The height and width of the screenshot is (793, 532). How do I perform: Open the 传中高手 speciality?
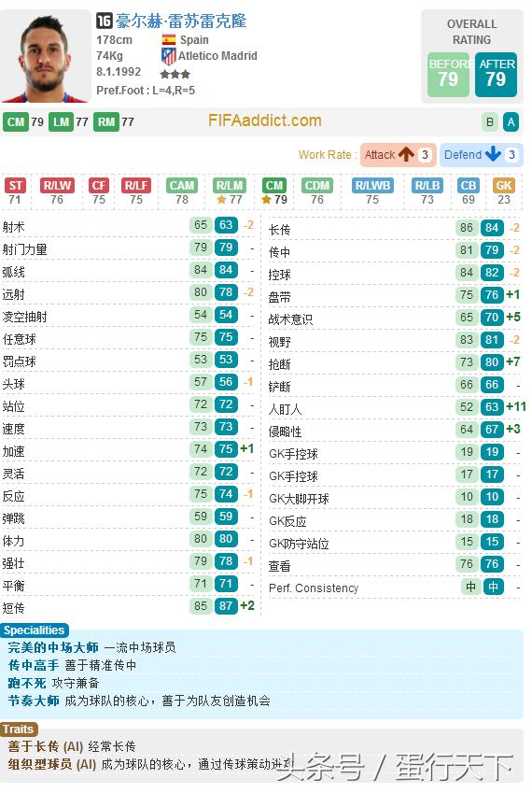click(34, 665)
